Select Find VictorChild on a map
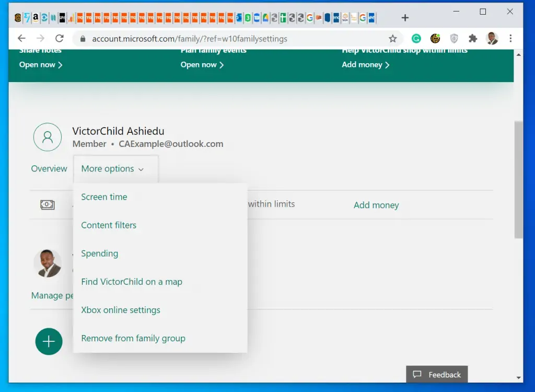This screenshot has height=392, width=535. tap(132, 282)
